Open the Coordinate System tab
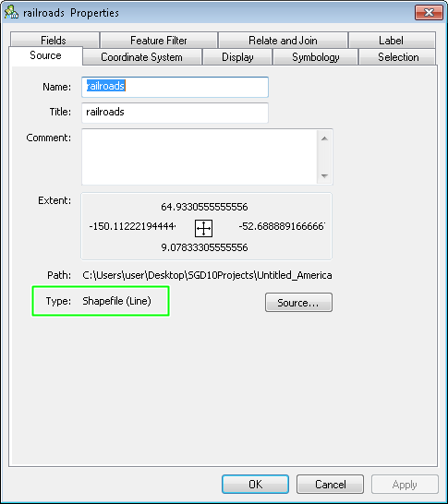The height and width of the screenshot is (504, 448). click(x=142, y=57)
